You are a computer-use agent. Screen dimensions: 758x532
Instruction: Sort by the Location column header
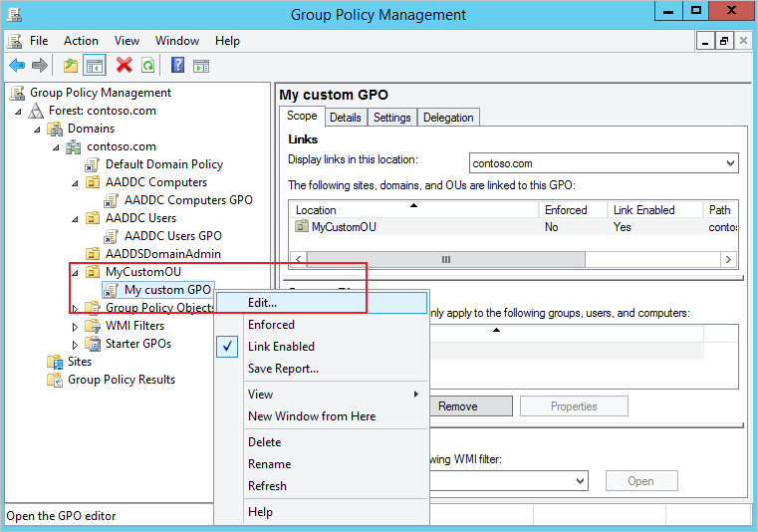(x=414, y=210)
